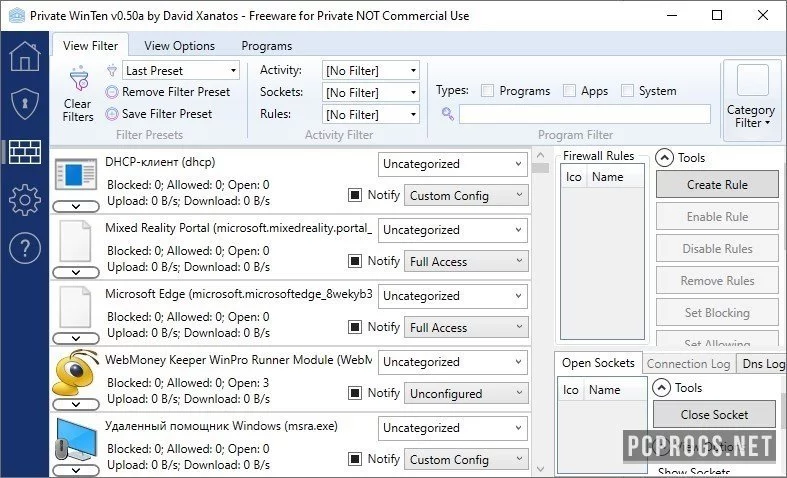Select the msra.exe monitor icon
The height and width of the screenshot is (478, 787).
[76, 439]
